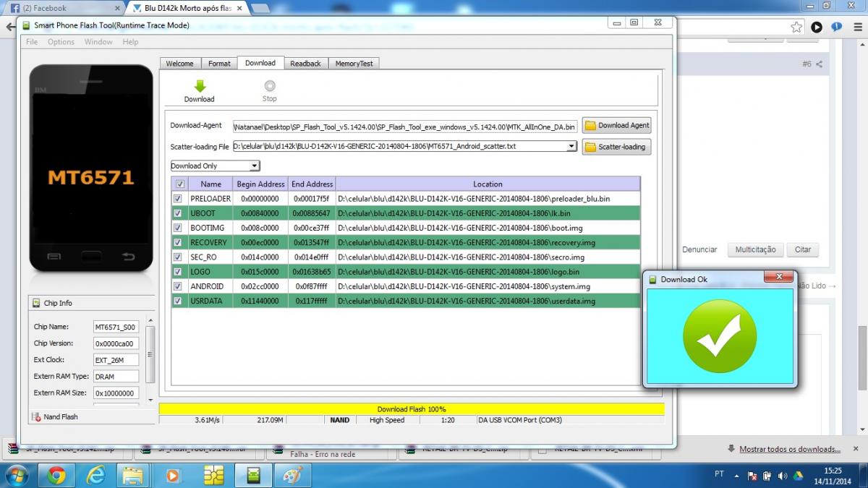Click the volume icon in the system tray

point(782,476)
